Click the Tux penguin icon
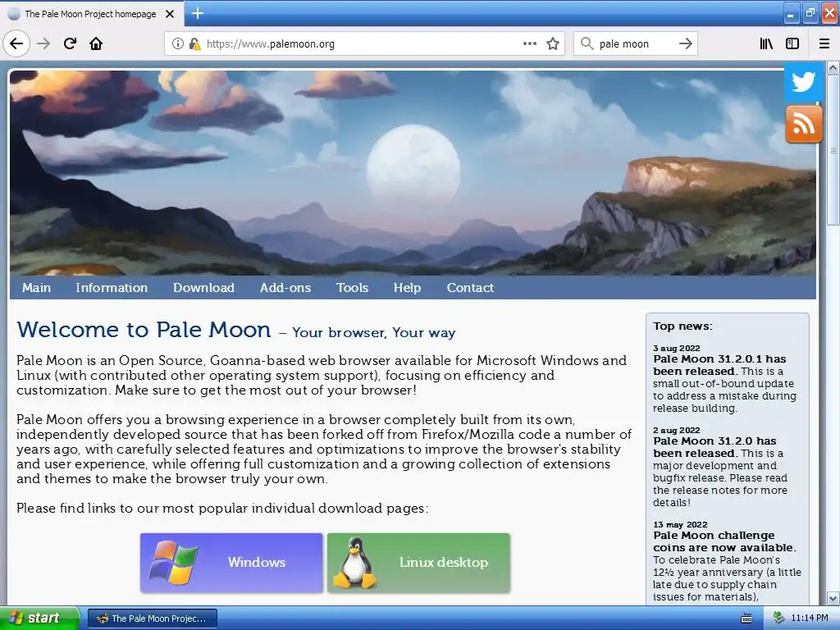This screenshot has width=840, height=630. tap(354, 563)
